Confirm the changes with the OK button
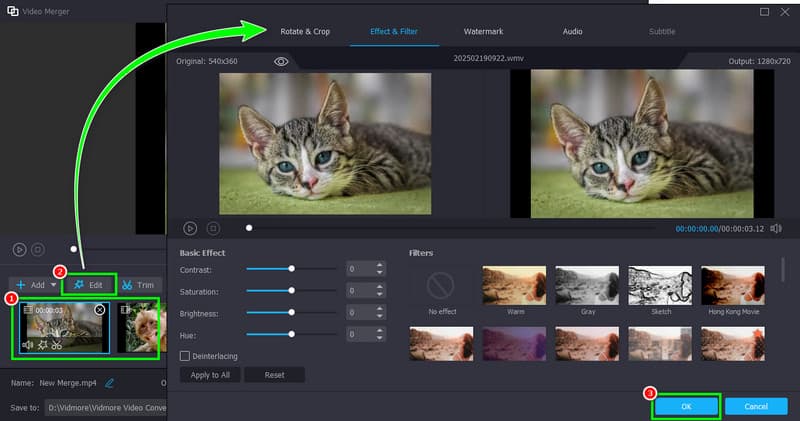Image resolution: width=800 pixels, height=421 pixels. pyautogui.click(x=686, y=406)
